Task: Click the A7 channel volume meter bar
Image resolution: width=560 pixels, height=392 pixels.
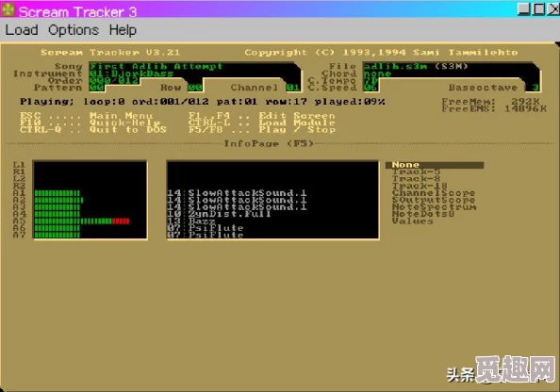Action: tap(58, 236)
